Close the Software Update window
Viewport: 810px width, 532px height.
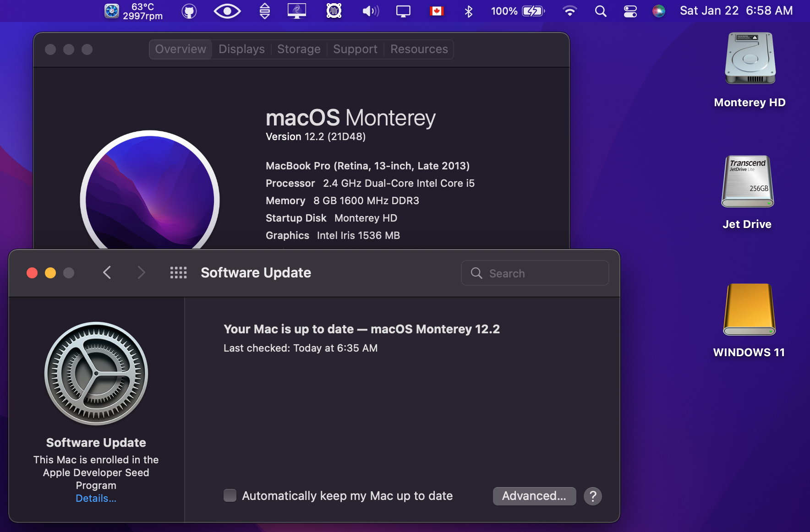(32, 273)
